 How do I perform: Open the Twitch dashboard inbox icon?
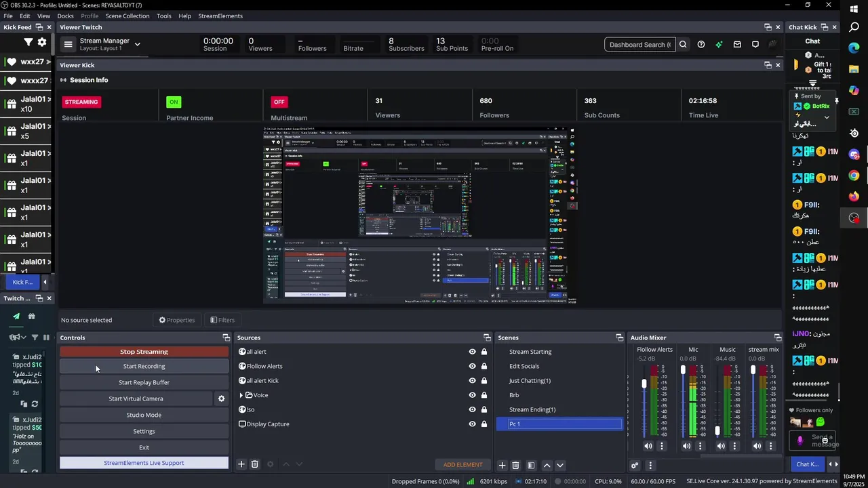click(x=737, y=45)
